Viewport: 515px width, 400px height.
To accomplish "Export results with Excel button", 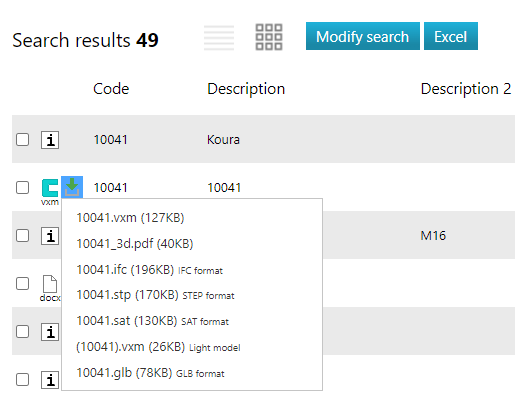I will pyautogui.click(x=451, y=36).
